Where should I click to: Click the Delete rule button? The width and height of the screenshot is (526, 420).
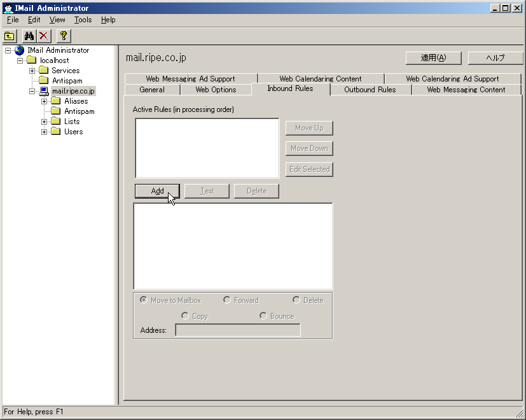pyautogui.click(x=256, y=191)
